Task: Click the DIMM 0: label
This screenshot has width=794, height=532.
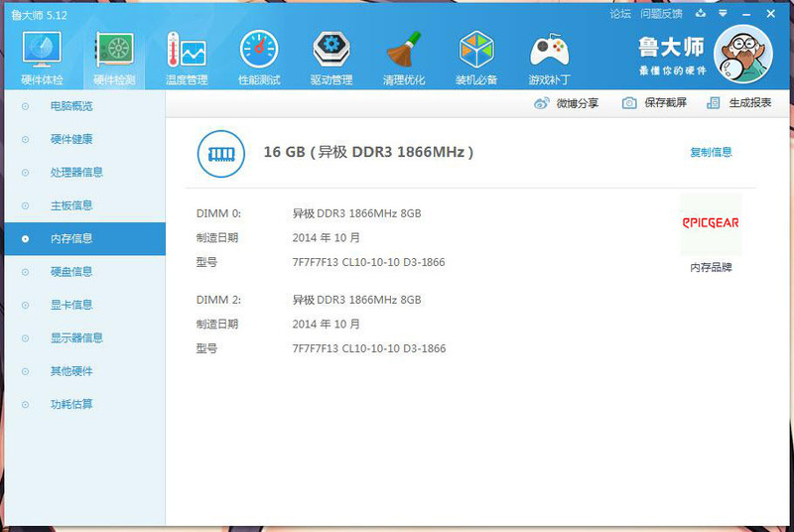Action: [218, 213]
